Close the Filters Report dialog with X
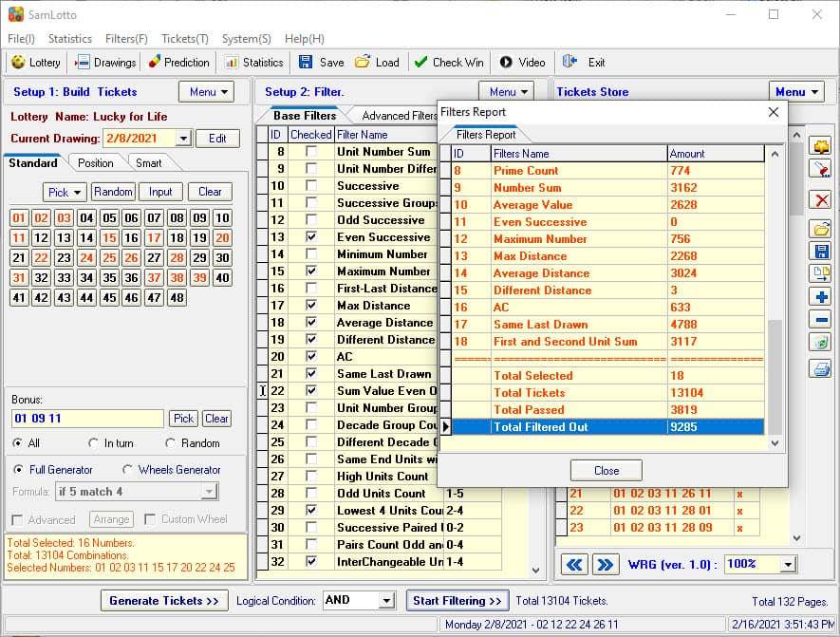Screen dimensions: 840x637 [774, 112]
